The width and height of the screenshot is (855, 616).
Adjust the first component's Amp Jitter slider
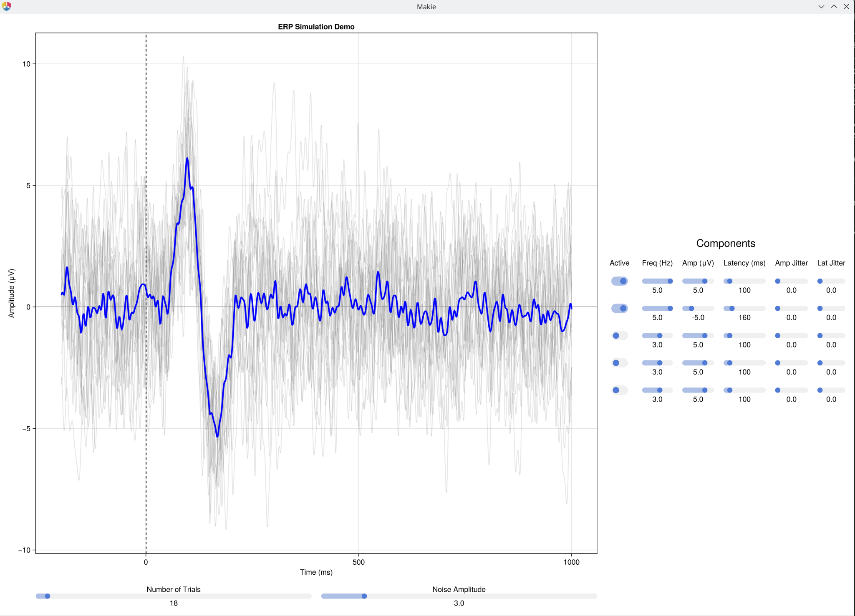coord(777,281)
